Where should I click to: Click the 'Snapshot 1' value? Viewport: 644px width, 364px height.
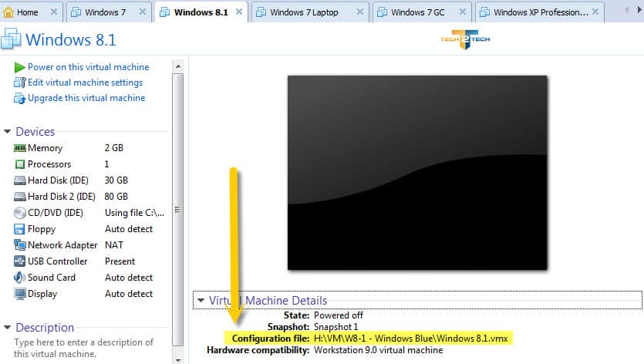336,327
